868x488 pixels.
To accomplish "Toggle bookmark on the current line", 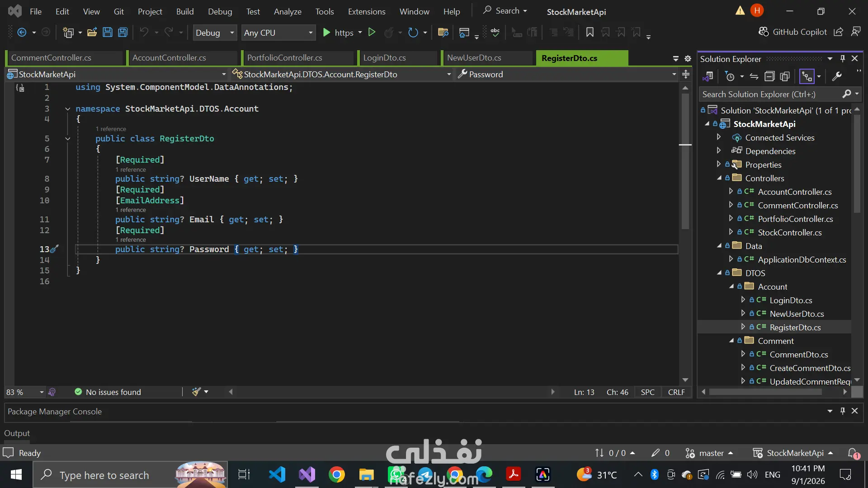I will (x=590, y=33).
